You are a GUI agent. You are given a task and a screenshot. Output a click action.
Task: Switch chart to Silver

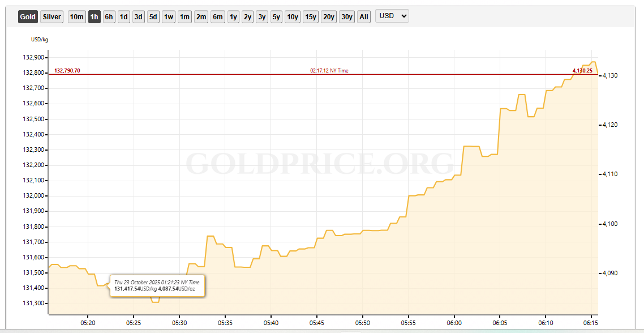pos(51,17)
